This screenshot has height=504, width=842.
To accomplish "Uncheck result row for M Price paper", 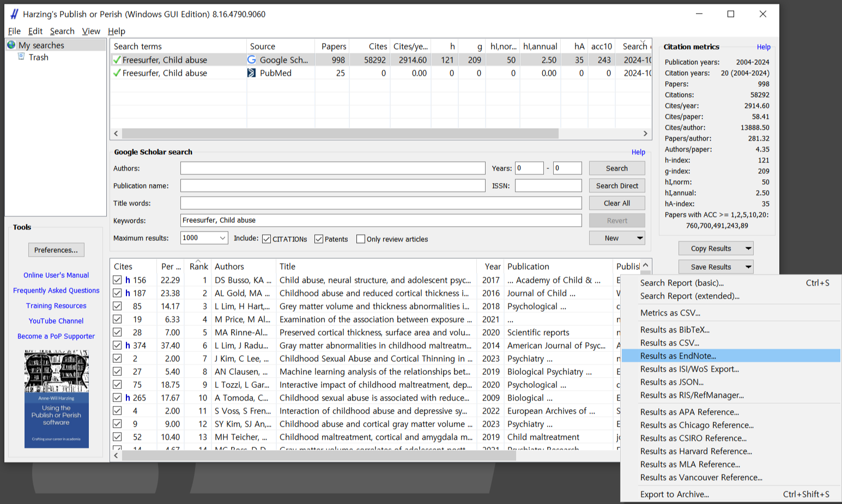I will [117, 319].
